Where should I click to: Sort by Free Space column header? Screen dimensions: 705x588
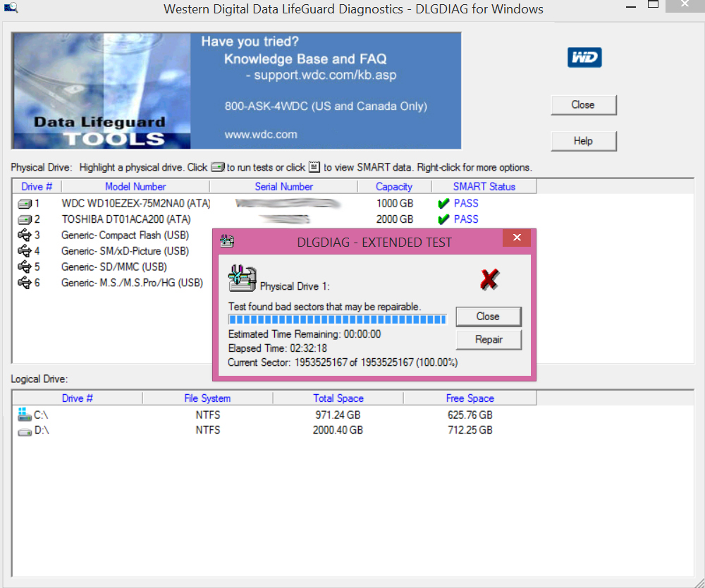click(470, 398)
